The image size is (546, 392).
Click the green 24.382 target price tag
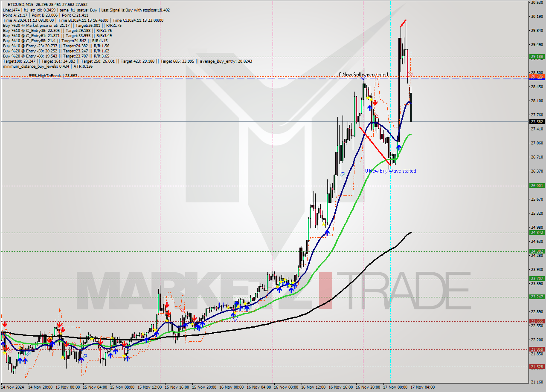(x=537, y=251)
